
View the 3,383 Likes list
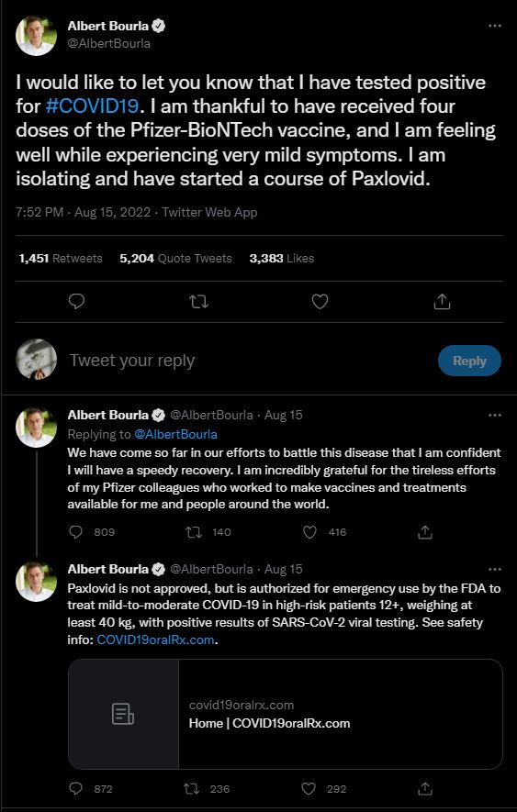tap(282, 259)
